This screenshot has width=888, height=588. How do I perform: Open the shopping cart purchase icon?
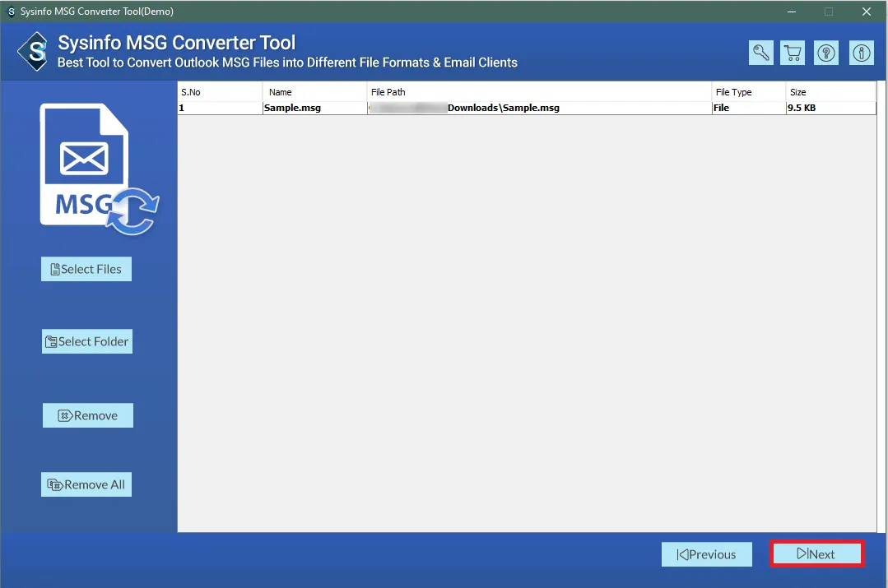pos(793,53)
